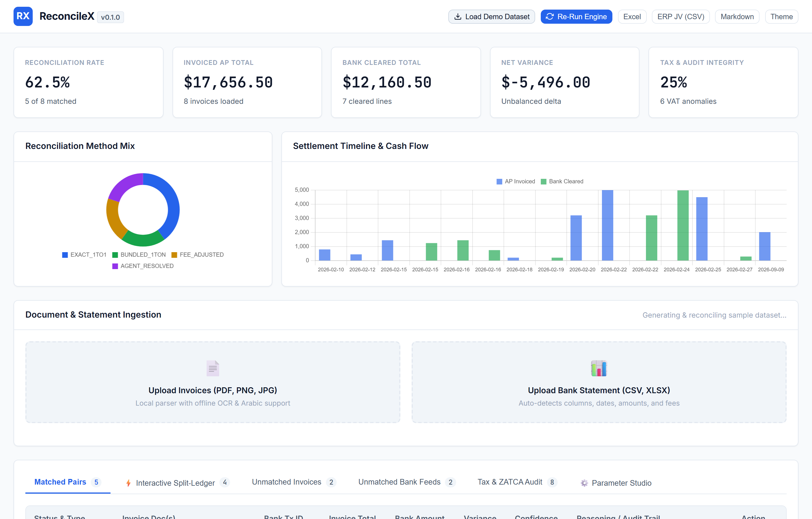
Task: Click the 25% tax audit integrity value
Action: pos(673,82)
